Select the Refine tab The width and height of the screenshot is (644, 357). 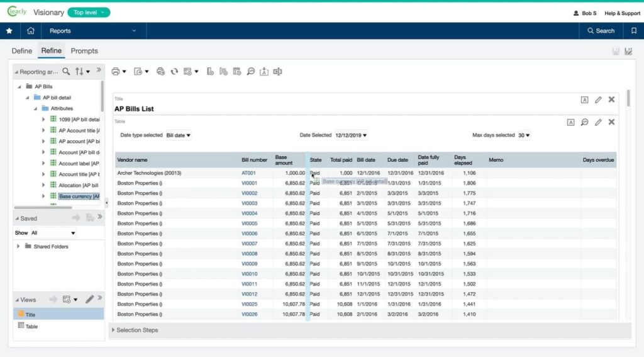[x=52, y=50]
